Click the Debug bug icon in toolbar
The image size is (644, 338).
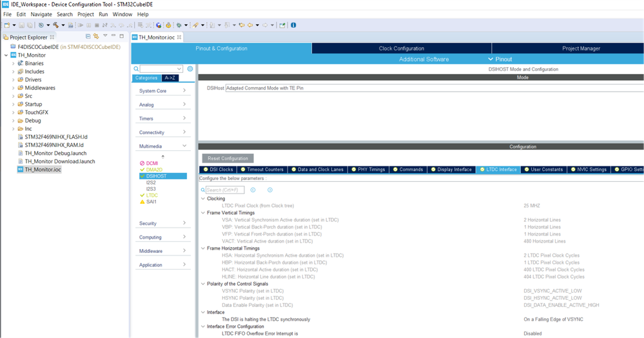[x=179, y=25]
